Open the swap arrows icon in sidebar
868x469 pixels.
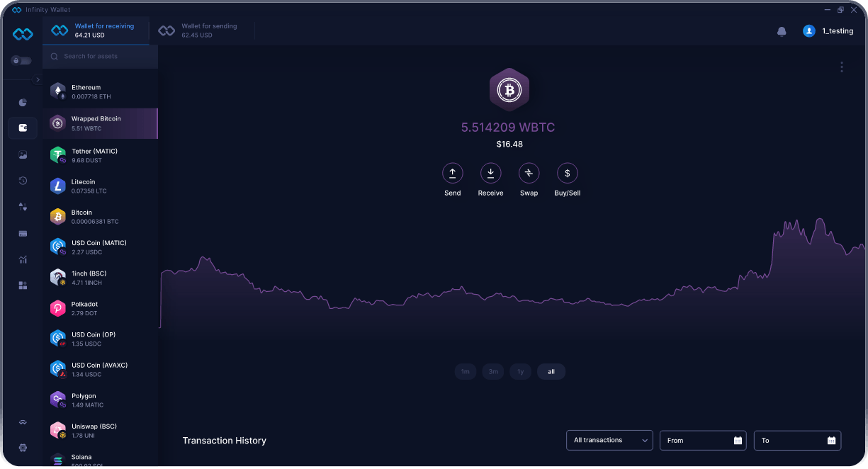pyautogui.click(x=23, y=207)
